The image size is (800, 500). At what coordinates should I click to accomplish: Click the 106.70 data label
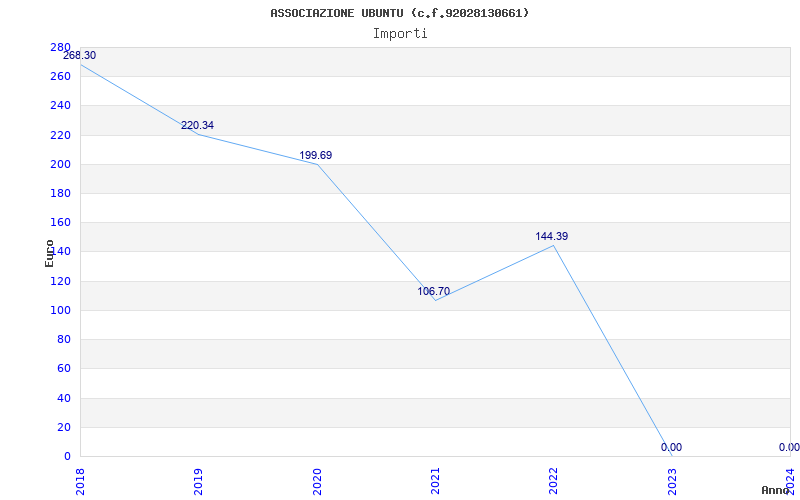(434, 291)
